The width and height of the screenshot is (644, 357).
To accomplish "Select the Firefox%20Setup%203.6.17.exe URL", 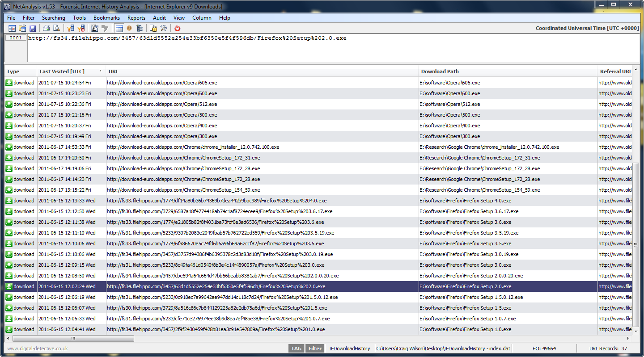I will point(220,211).
